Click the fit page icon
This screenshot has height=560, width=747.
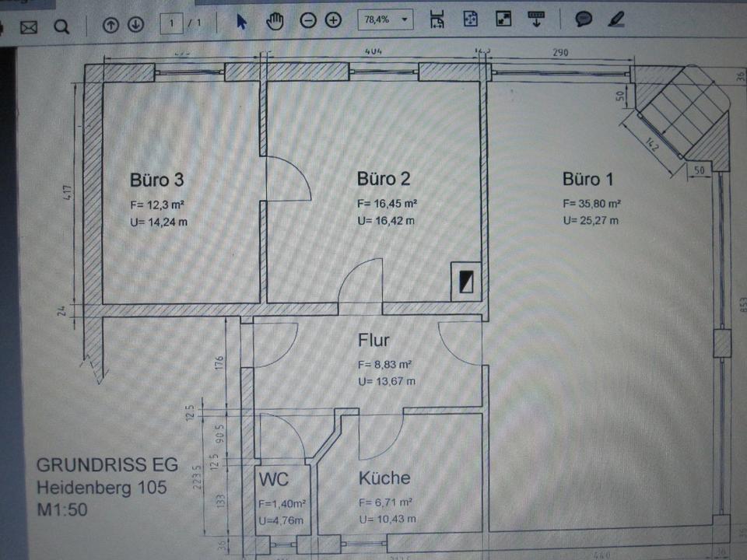[470, 20]
